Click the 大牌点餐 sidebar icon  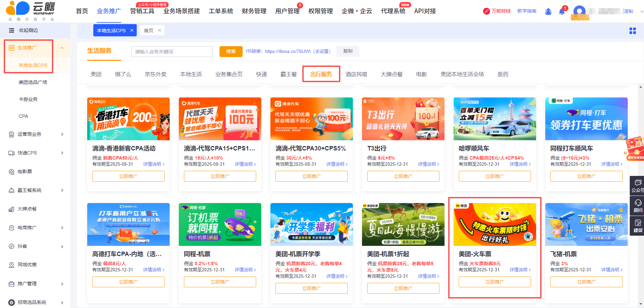tap(12, 209)
